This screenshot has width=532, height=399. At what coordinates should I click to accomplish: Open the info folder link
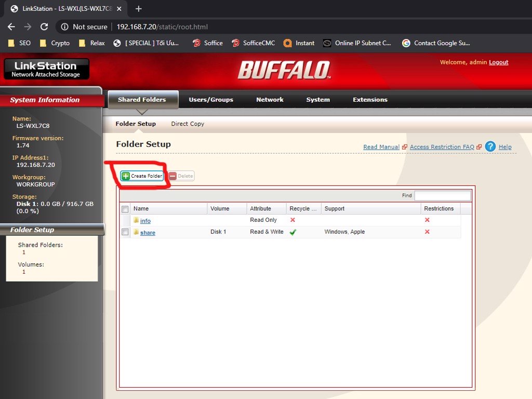[x=145, y=220]
